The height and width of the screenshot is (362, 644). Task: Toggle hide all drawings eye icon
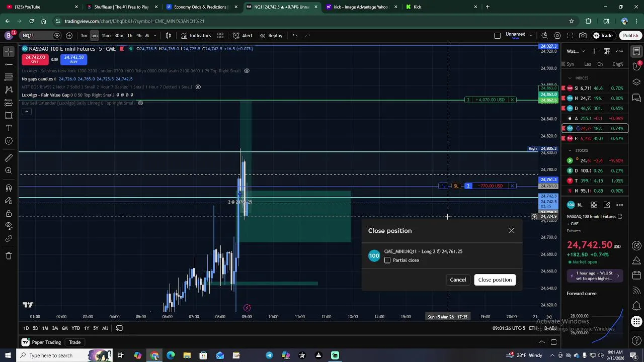(x=9, y=226)
